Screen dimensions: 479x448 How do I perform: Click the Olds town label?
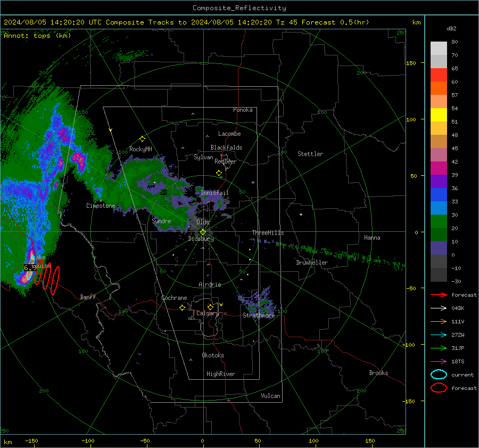[x=203, y=222]
